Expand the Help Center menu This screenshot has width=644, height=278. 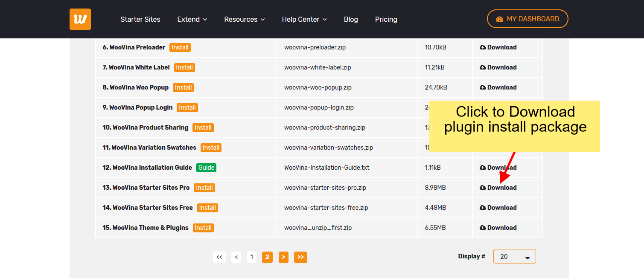pos(304,19)
